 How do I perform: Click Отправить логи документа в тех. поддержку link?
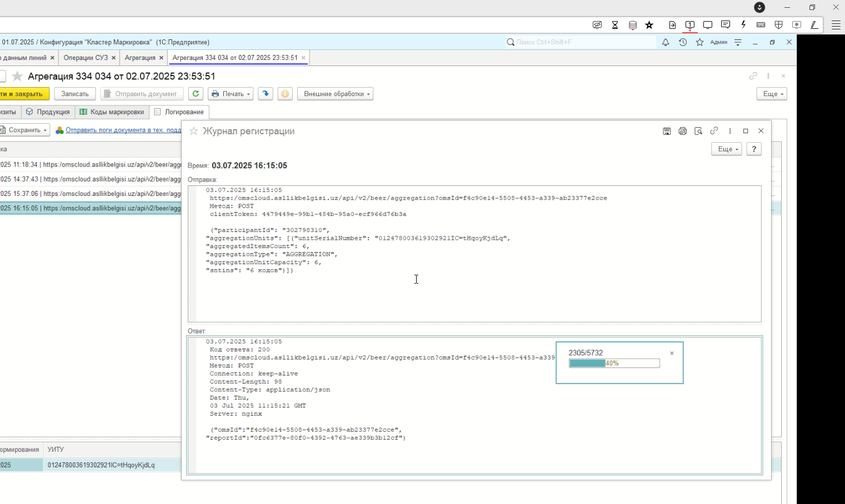click(x=123, y=130)
